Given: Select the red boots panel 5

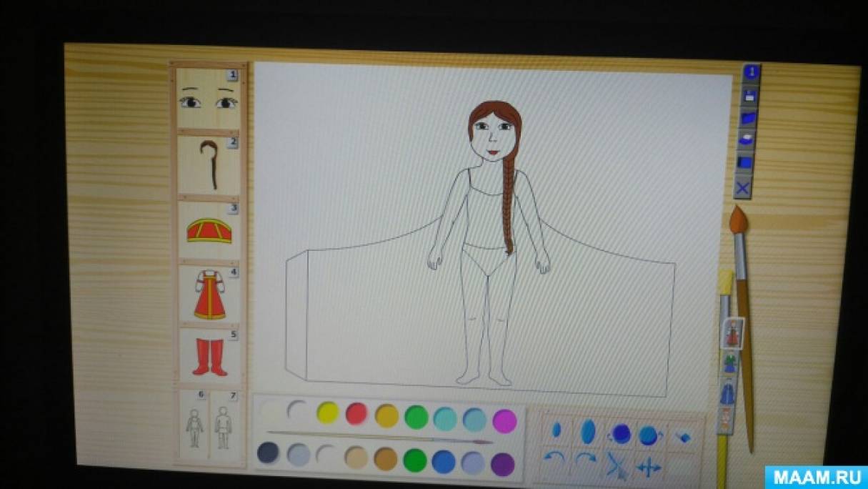Looking at the screenshot, I should click(x=209, y=355).
